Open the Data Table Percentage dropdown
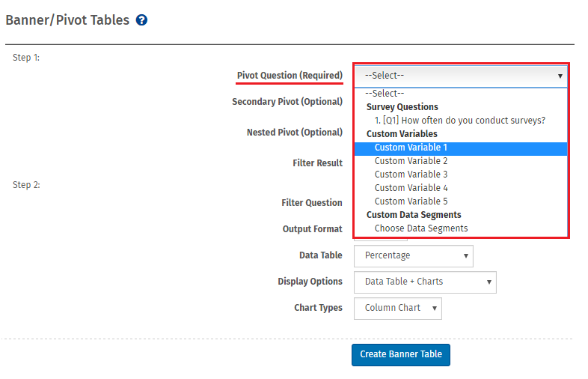 click(x=413, y=256)
